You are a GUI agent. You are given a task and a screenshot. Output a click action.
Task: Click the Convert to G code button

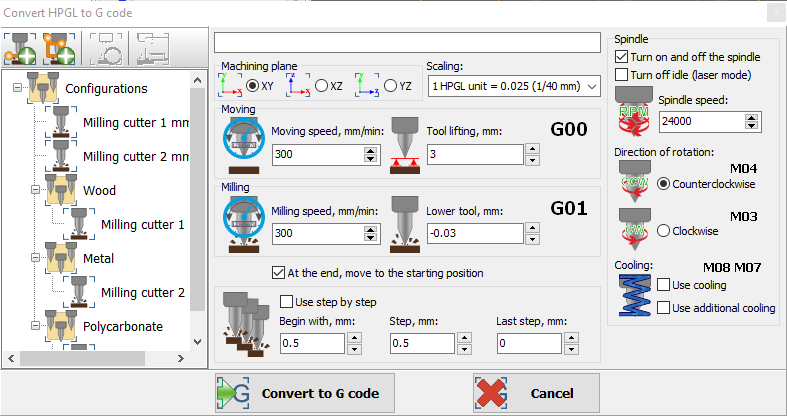[x=305, y=393]
